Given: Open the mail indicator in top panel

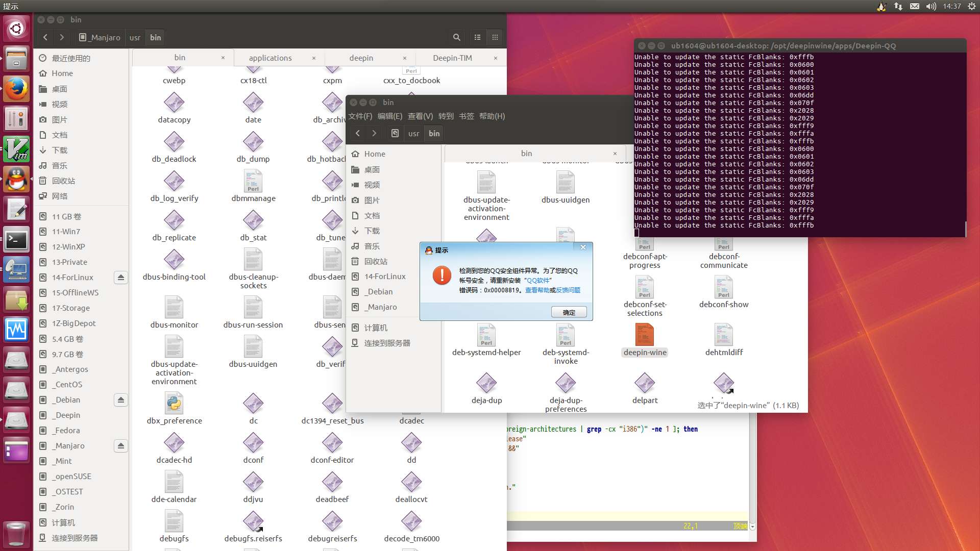Looking at the screenshot, I should 915,6.
